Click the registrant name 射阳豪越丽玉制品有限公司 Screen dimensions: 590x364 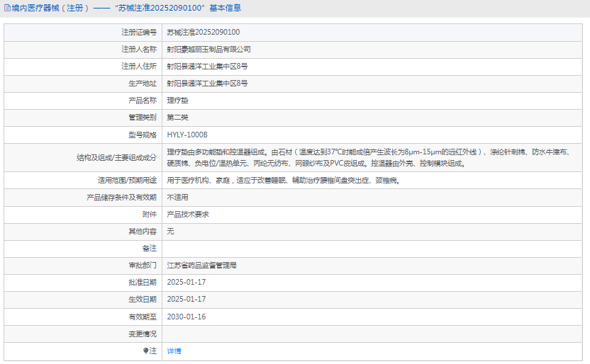point(208,49)
